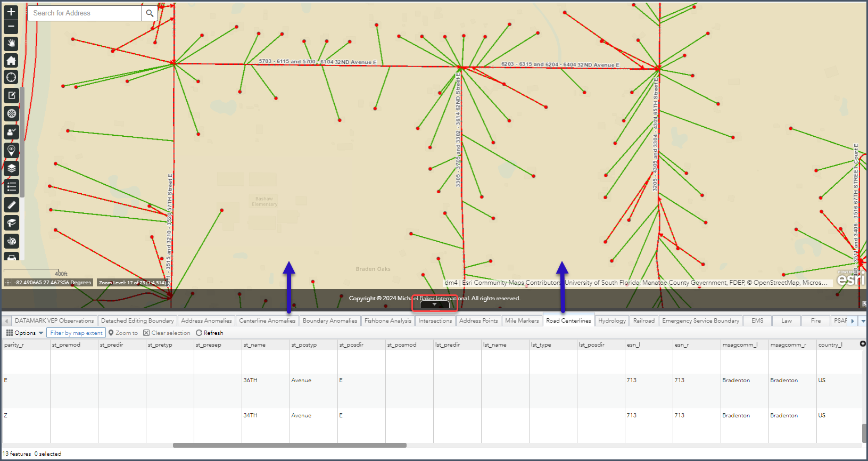Click the esn_l column header

pos(649,345)
